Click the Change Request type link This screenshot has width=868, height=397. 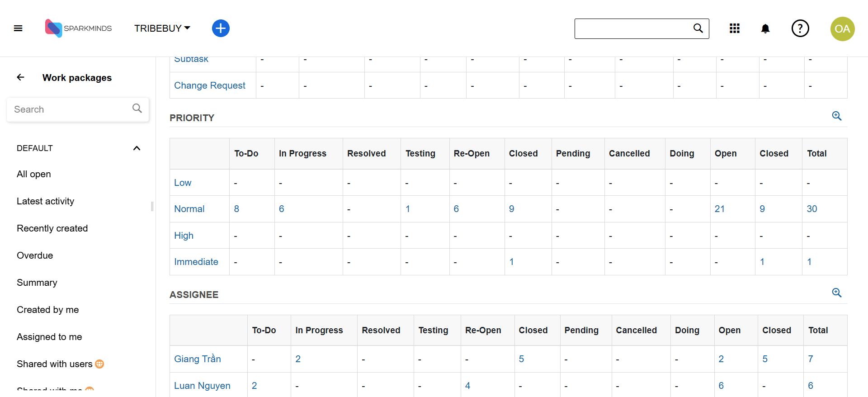click(209, 85)
